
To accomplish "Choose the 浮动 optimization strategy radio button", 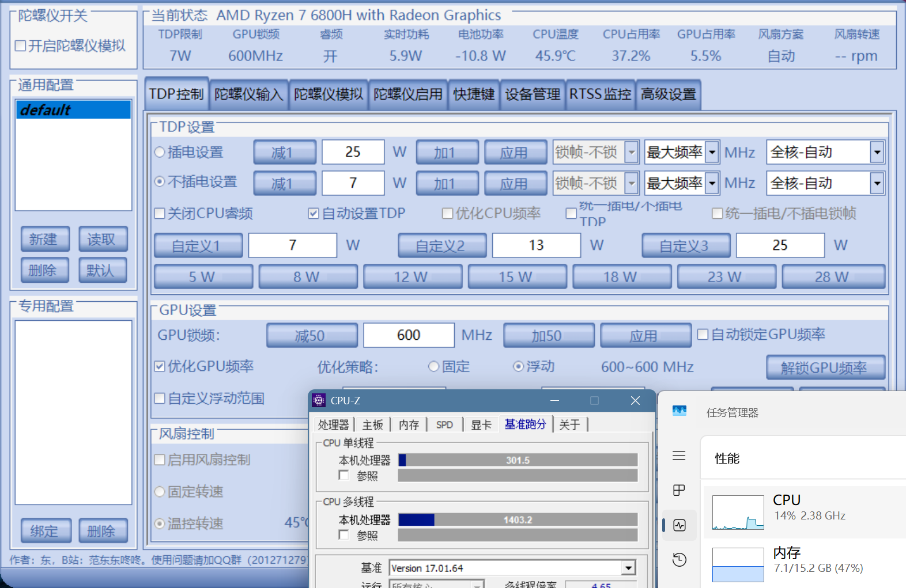I will (518, 366).
